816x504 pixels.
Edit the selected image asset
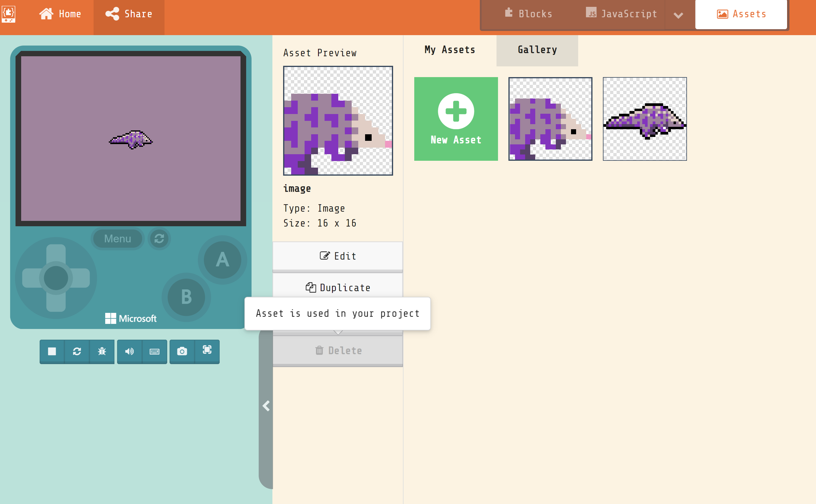(338, 256)
